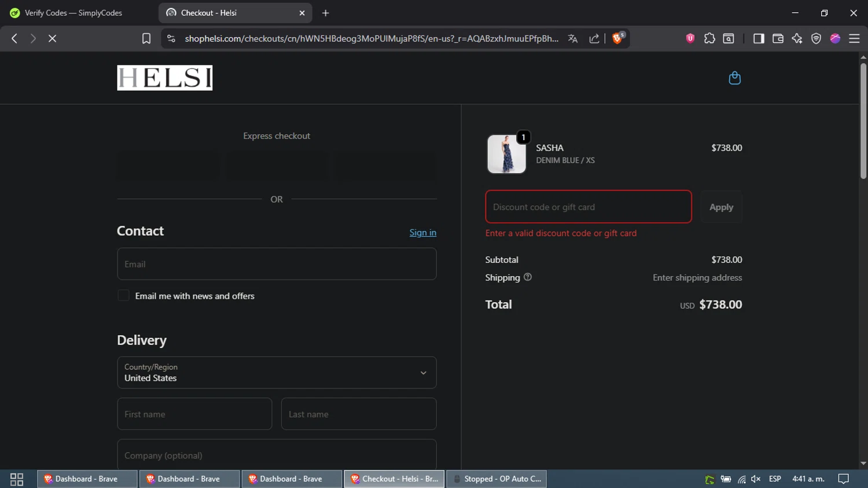Stop page loading with the X button

pos(52,38)
